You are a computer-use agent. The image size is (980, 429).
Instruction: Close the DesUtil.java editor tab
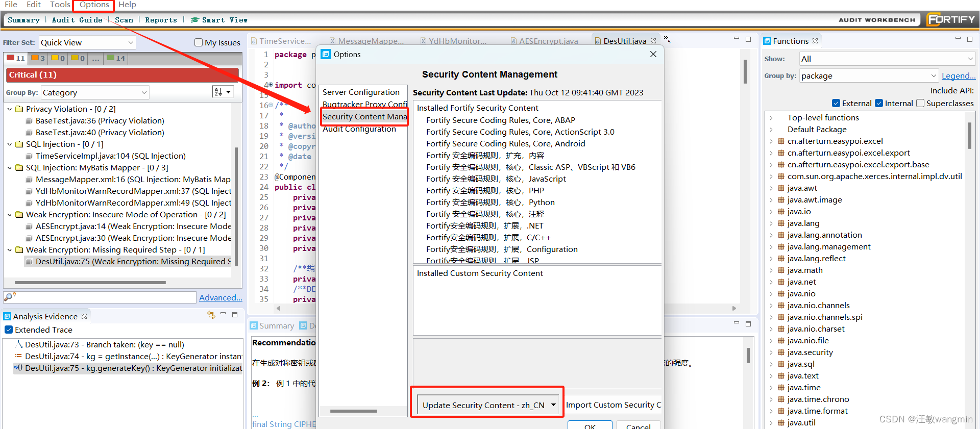pyautogui.click(x=653, y=41)
